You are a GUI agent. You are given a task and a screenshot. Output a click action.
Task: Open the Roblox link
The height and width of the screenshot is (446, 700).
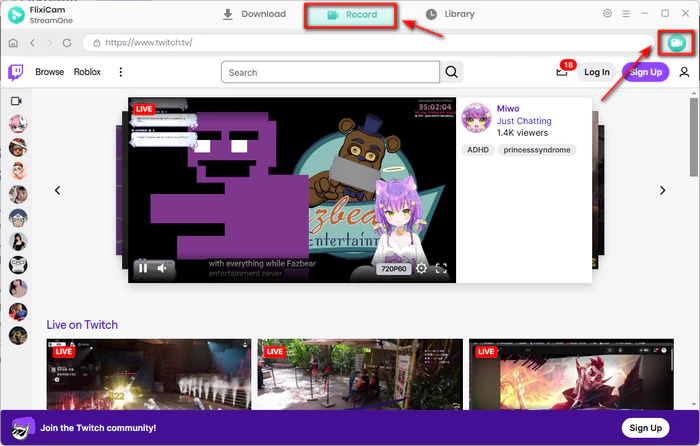[x=87, y=72]
